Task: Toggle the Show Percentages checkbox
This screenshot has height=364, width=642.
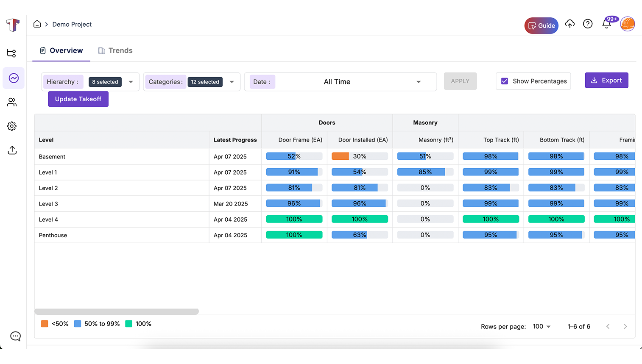Action: (x=505, y=81)
